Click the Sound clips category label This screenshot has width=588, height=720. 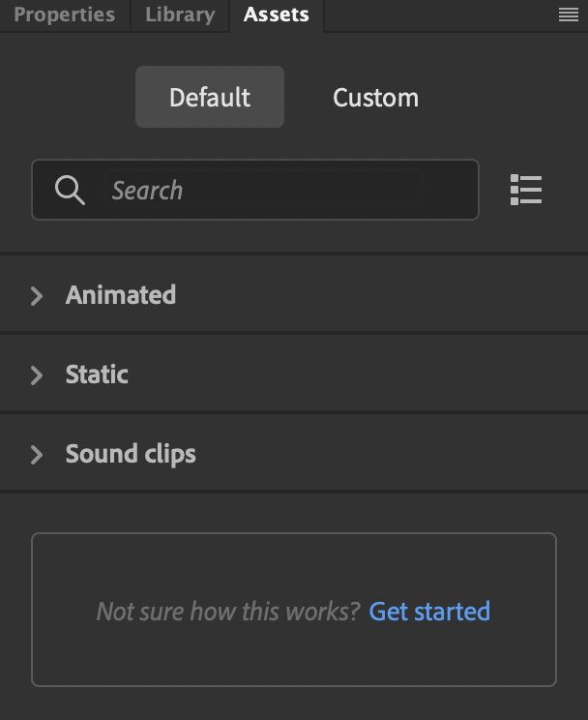coord(131,454)
